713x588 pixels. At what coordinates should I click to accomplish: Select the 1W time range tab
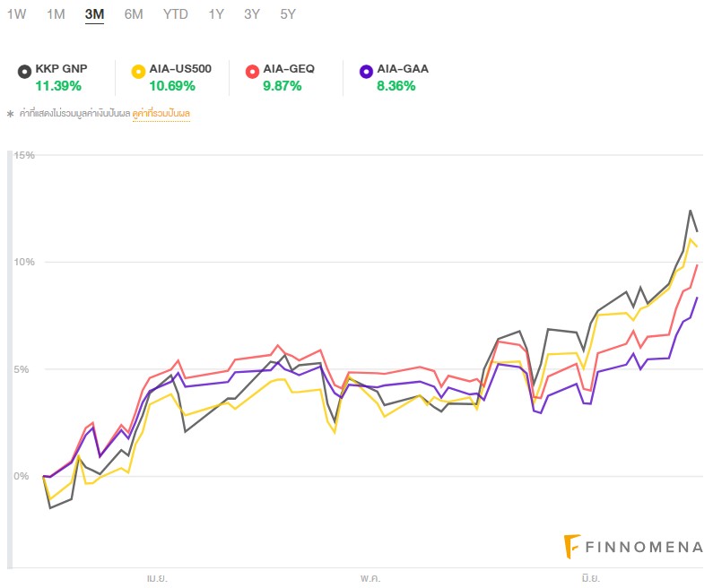point(16,14)
